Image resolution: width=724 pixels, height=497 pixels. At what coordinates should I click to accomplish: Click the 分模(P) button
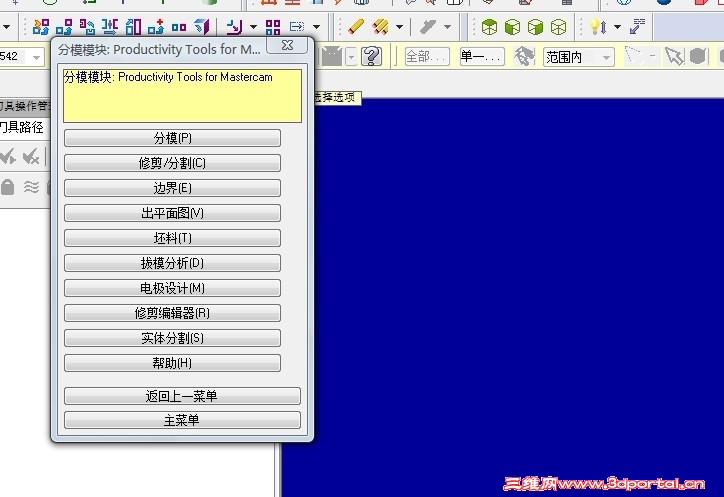(x=172, y=138)
